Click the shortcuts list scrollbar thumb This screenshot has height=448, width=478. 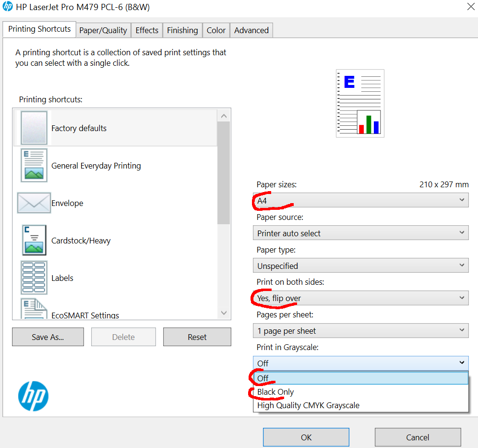point(224,173)
